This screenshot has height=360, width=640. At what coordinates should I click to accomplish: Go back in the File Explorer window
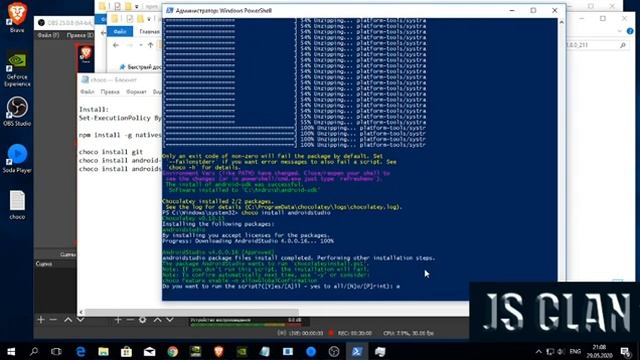[116, 45]
